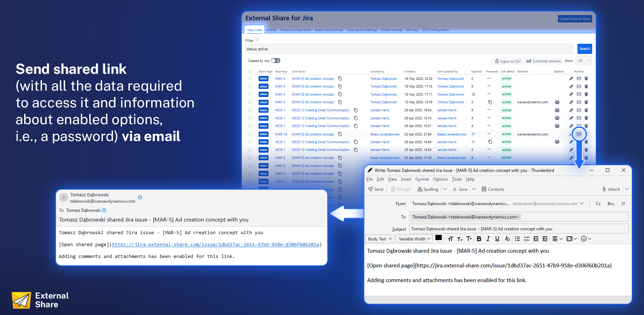Apply bold formatting in Thunderbird editor

[x=479, y=239]
